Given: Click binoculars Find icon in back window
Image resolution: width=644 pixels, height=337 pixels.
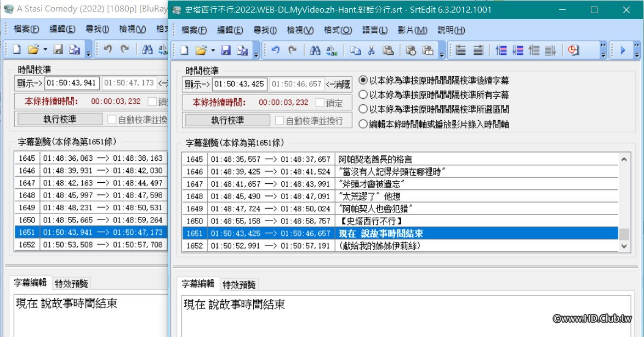Looking at the screenshot, I should 147,49.
